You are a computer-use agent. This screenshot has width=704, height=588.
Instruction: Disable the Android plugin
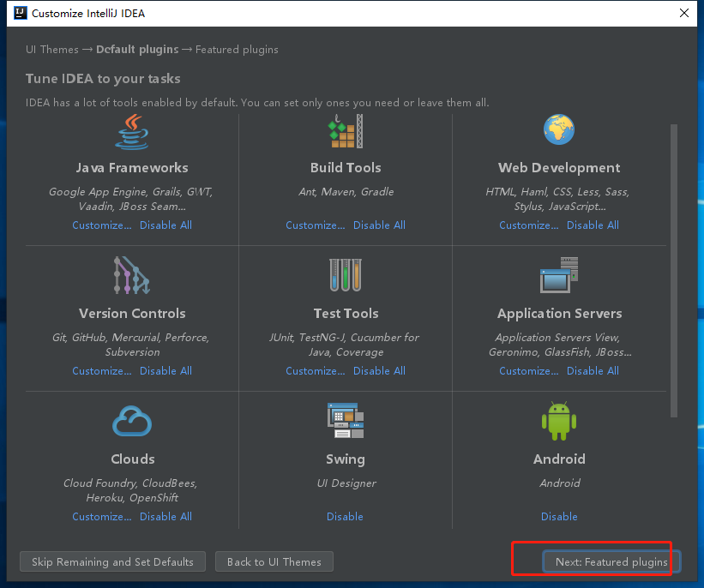(x=558, y=516)
